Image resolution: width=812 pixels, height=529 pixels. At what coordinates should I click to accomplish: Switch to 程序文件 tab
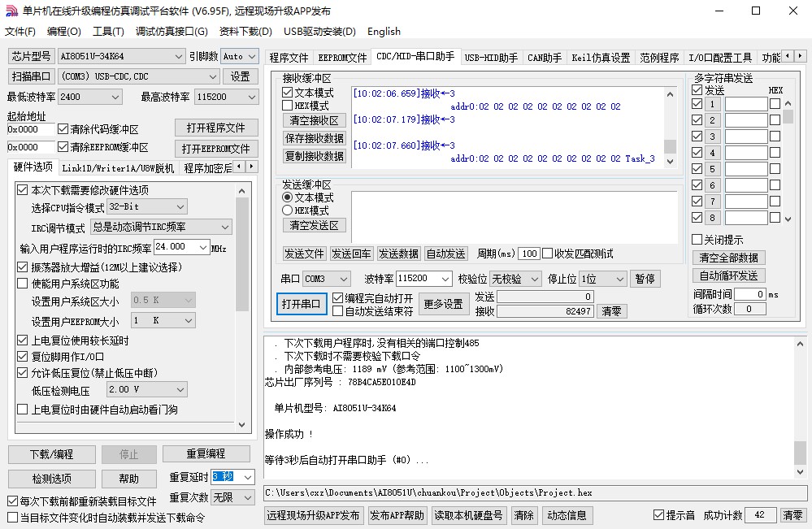coord(289,58)
